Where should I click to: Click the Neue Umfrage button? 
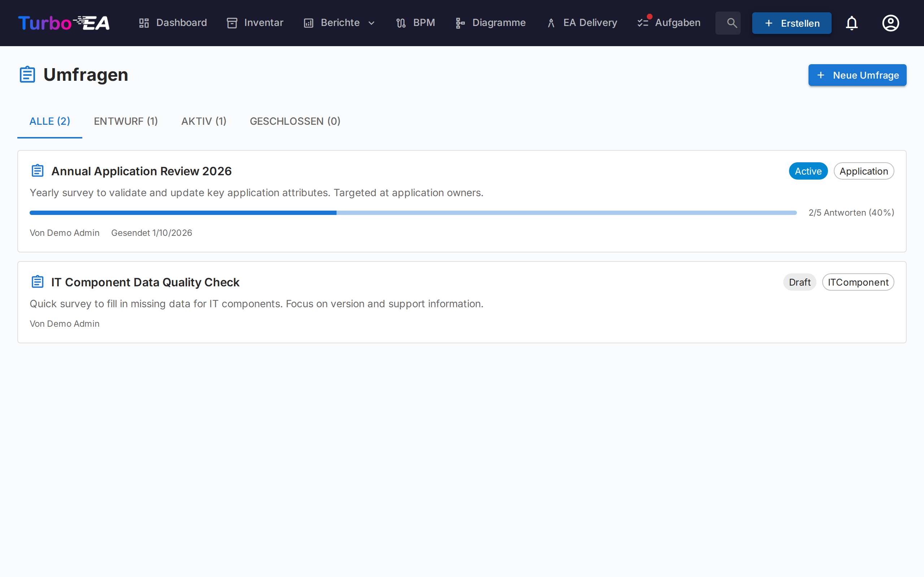click(x=857, y=75)
